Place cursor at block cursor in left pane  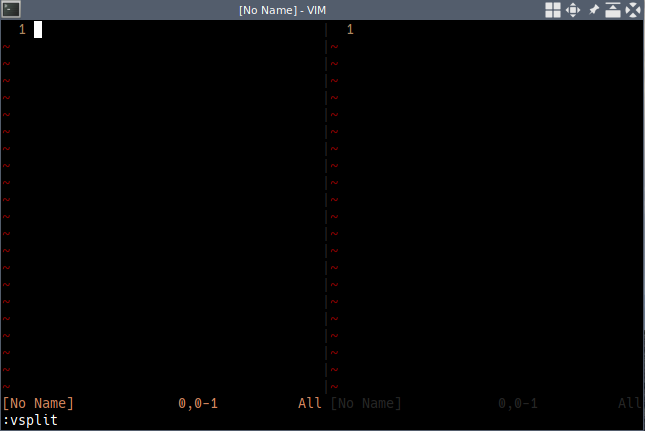(x=38, y=30)
